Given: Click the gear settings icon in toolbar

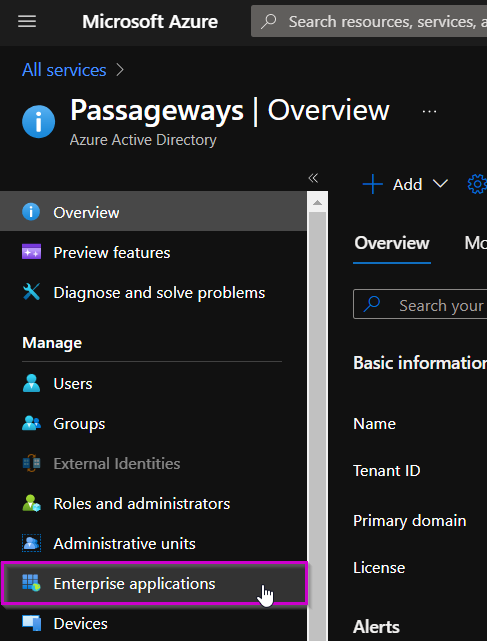Looking at the screenshot, I should click(x=477, y=184).
